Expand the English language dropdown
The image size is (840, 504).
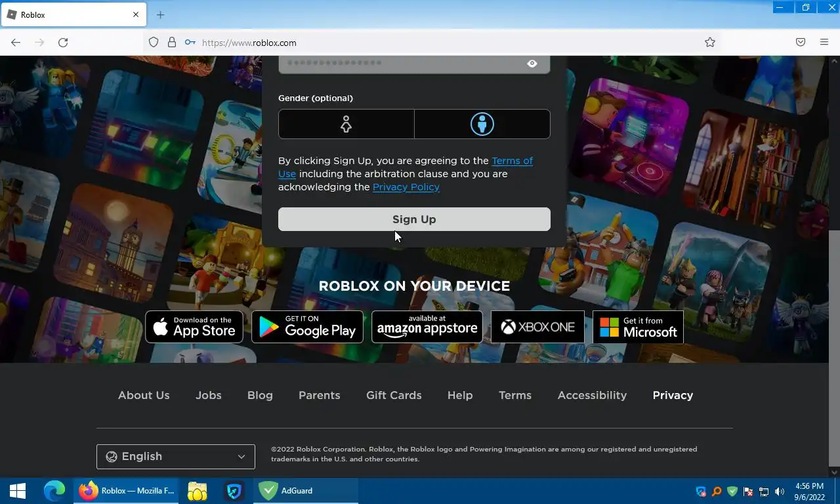coord(176,457)
